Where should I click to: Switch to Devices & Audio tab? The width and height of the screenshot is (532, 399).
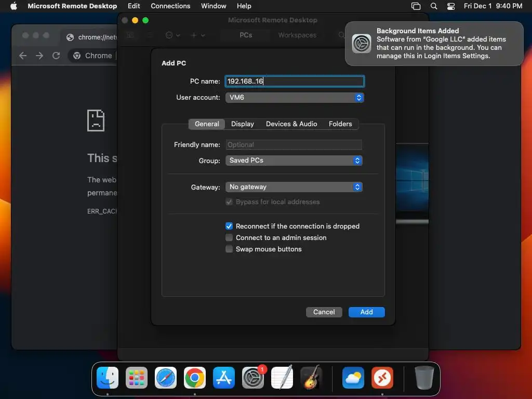[291, 124]
